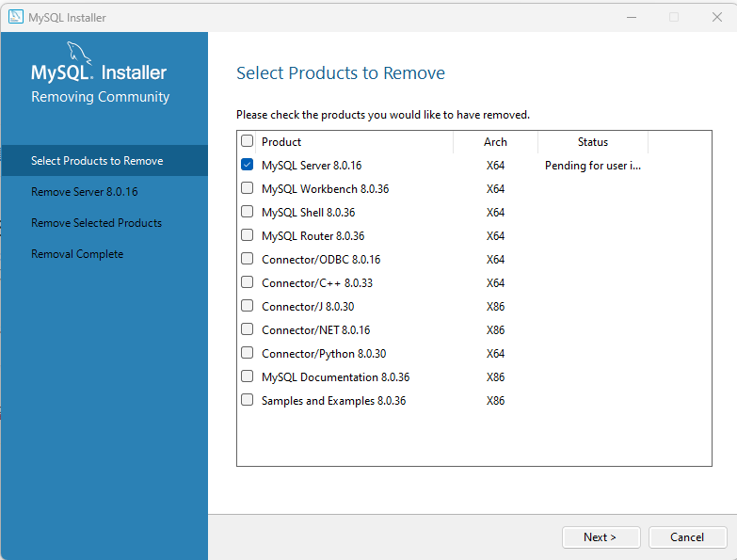Select the Connector/C++ 8.0.33 product name
Screen dimensions: 737x560
click(317, 282)
